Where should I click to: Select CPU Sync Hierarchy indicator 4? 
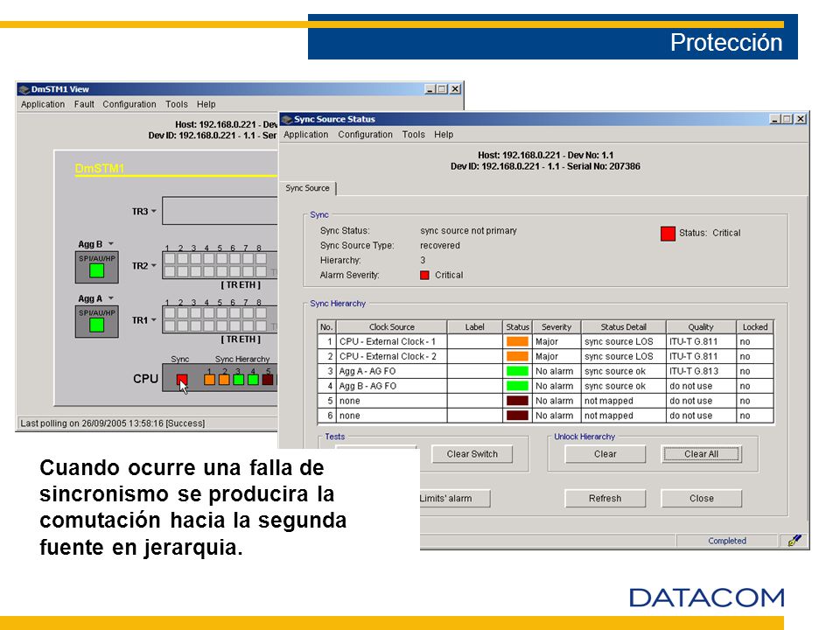253,380
